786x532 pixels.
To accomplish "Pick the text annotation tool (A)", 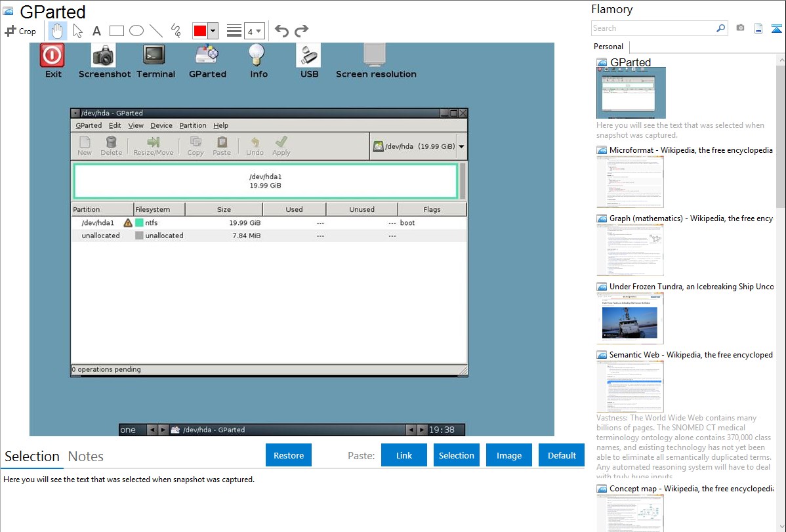I will point(96,31).
